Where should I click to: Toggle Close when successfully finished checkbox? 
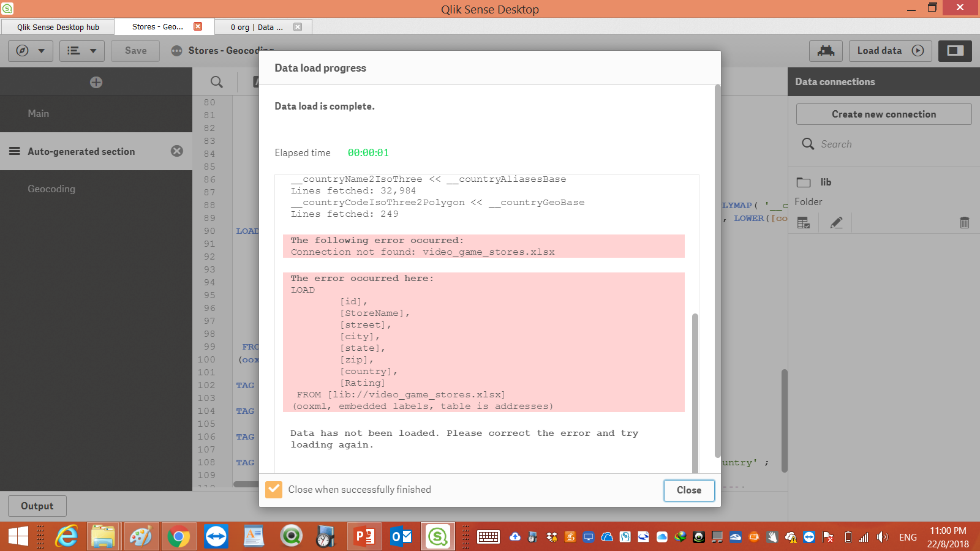[x=274, y=489]
